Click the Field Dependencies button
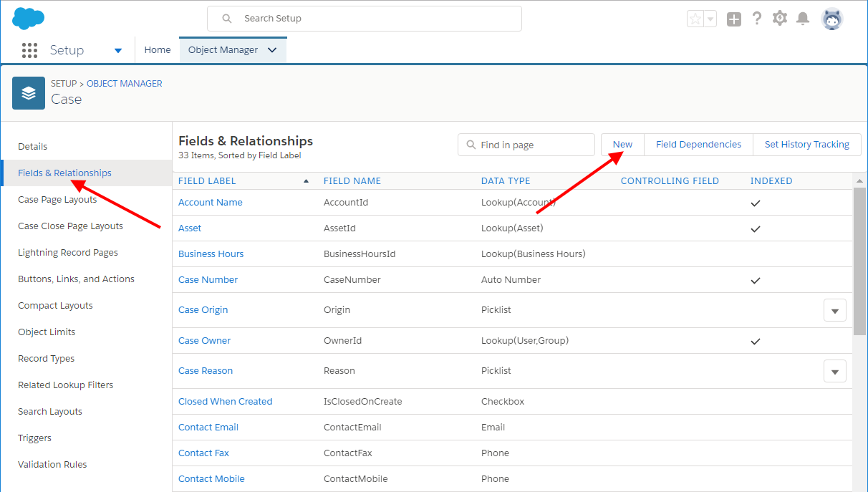Viewport: 868px width, 492px height. pyautogui.click(x=698, y=144)
